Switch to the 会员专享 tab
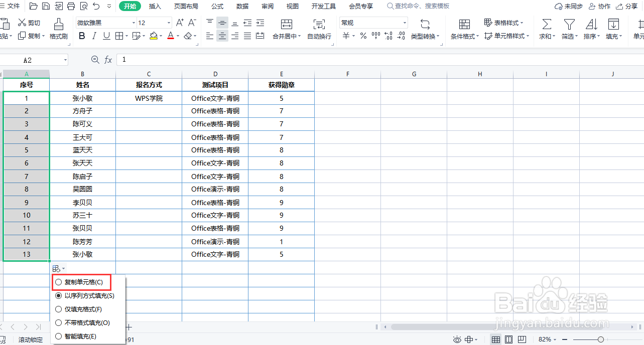 click(361, 6)
